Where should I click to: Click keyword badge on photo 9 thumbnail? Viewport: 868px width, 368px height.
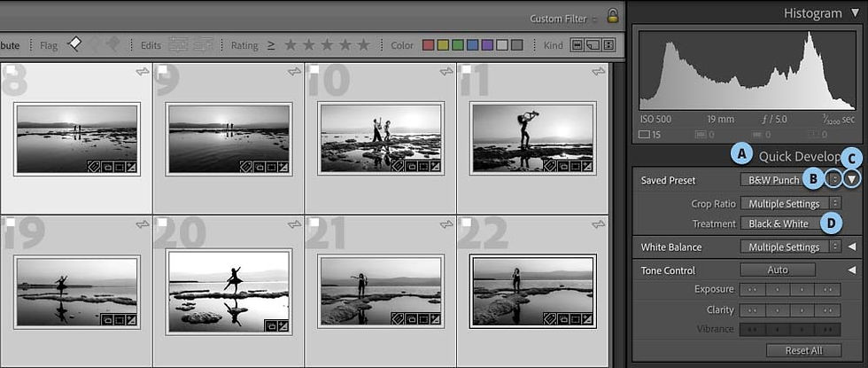coord(245,167)
